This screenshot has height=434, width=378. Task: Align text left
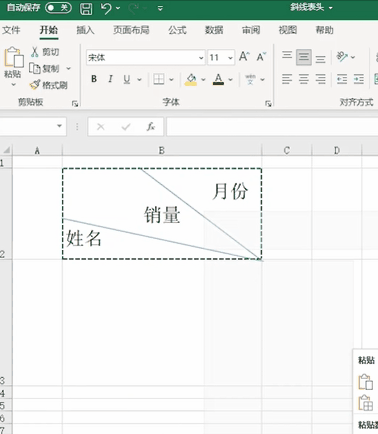pyautogui.click(x=287, y=79)
